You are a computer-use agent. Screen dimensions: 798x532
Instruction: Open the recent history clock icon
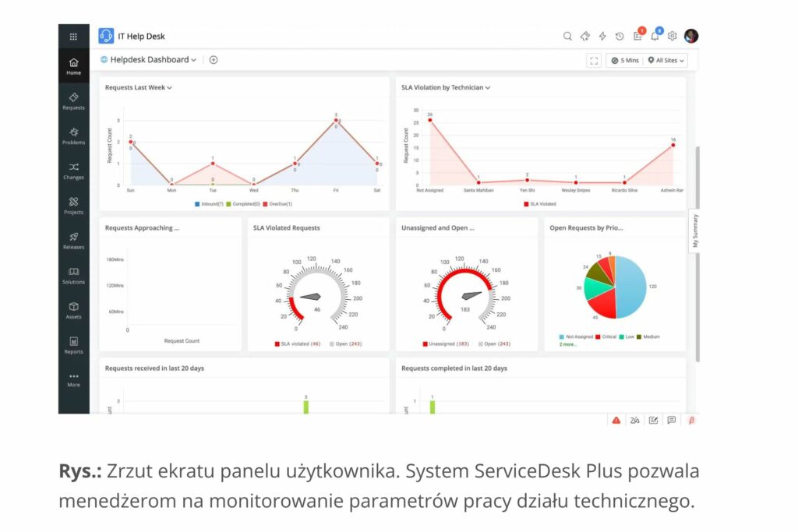click(x=620, y=37)
